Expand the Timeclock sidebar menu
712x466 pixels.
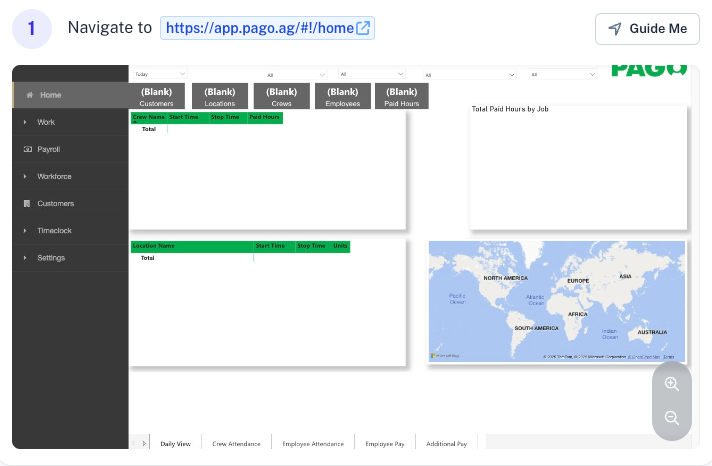point(54,230)
